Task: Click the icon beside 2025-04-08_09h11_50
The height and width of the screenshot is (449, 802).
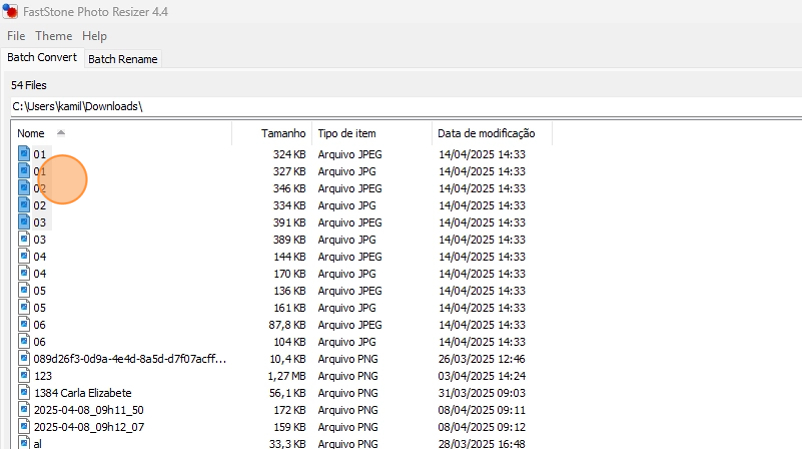Action: click(x=25, y=410)
